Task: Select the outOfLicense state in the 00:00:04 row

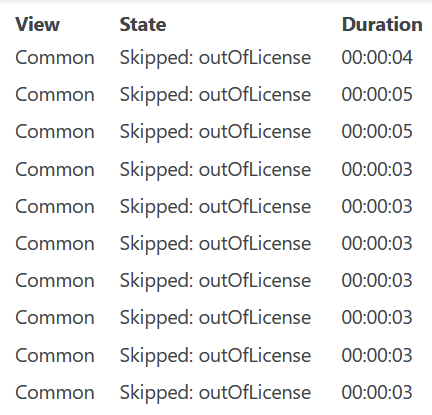Action: (x=215, y=58)
